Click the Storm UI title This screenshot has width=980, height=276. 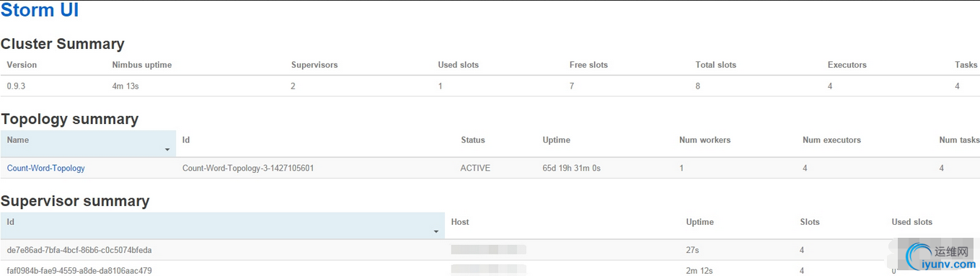(40, 11)
